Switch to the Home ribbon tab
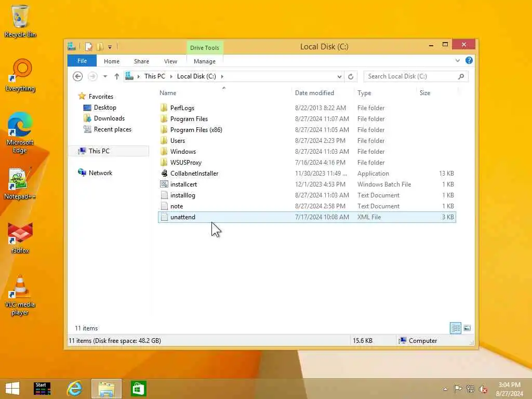 click(x=112, y=61)
